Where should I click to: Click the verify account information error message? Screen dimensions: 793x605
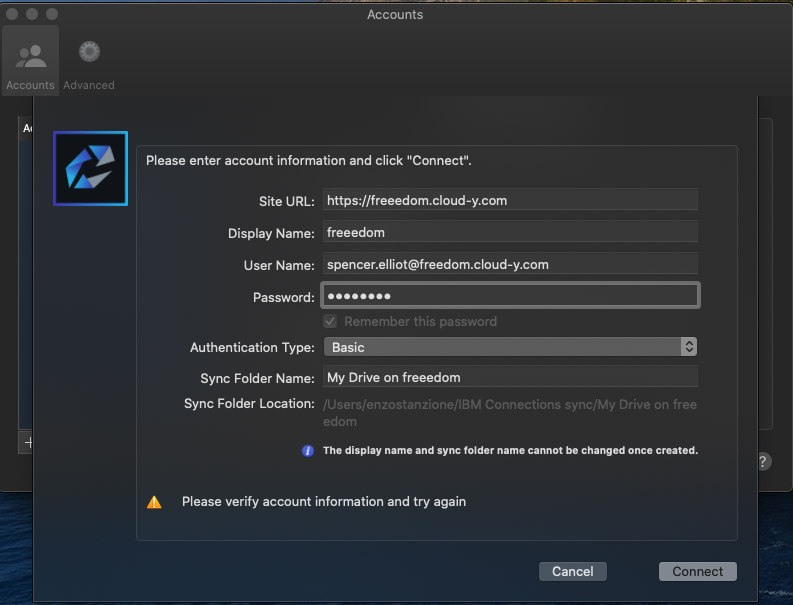click(323, 502)
